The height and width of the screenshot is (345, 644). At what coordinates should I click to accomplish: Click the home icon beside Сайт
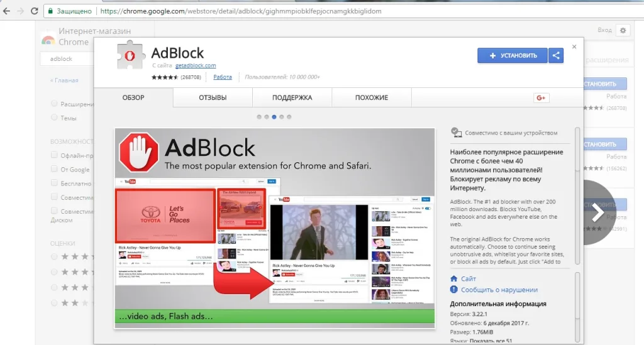[x=454, y=278]
